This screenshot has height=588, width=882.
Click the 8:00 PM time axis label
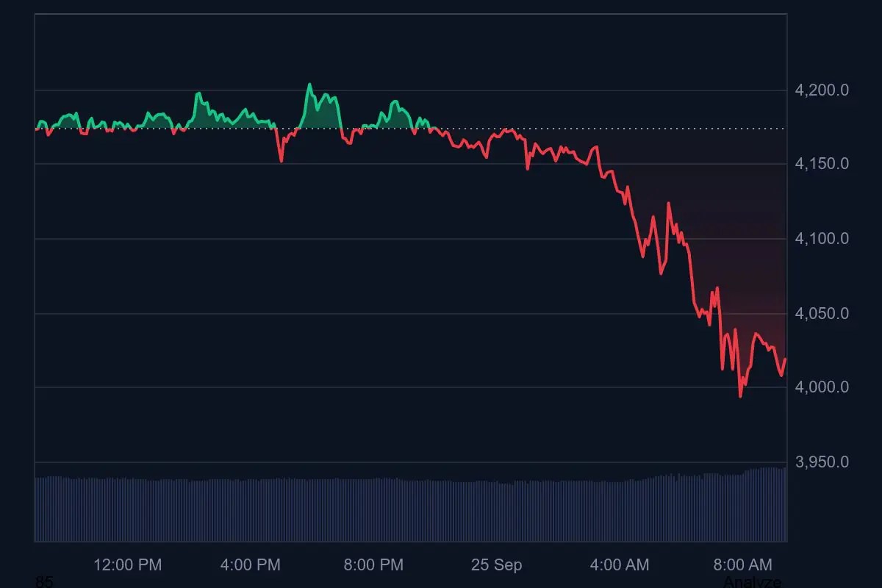click(373, 565)
